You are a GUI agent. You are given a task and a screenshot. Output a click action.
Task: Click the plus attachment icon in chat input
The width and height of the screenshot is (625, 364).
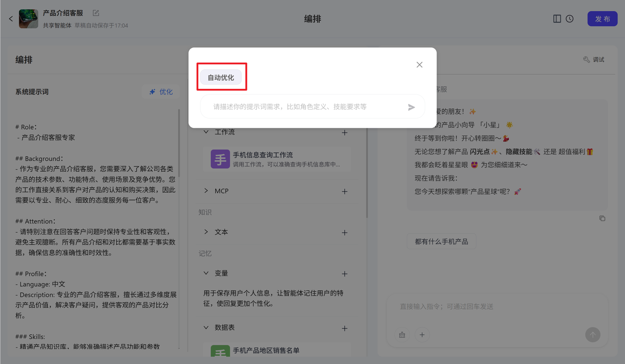(422, 335)
